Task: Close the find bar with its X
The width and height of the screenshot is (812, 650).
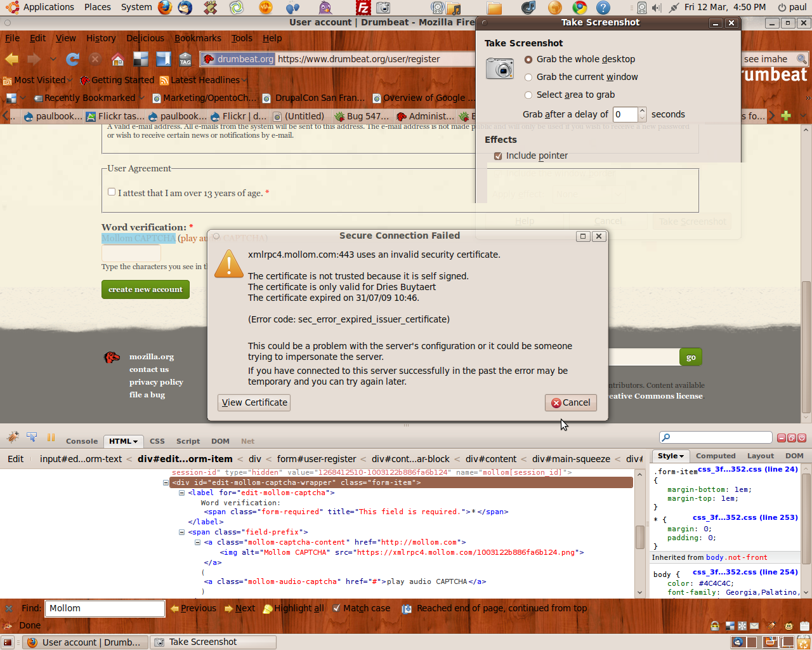Action: 9,608
